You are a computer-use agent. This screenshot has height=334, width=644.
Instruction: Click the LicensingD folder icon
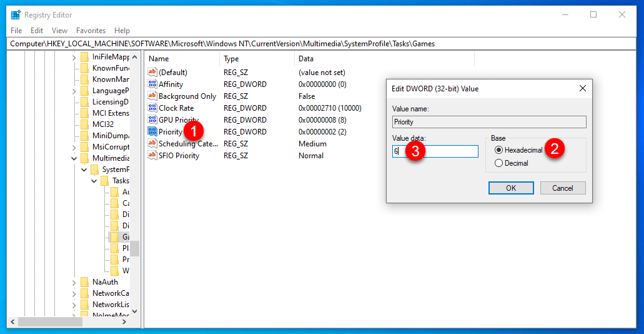(85, 102)
